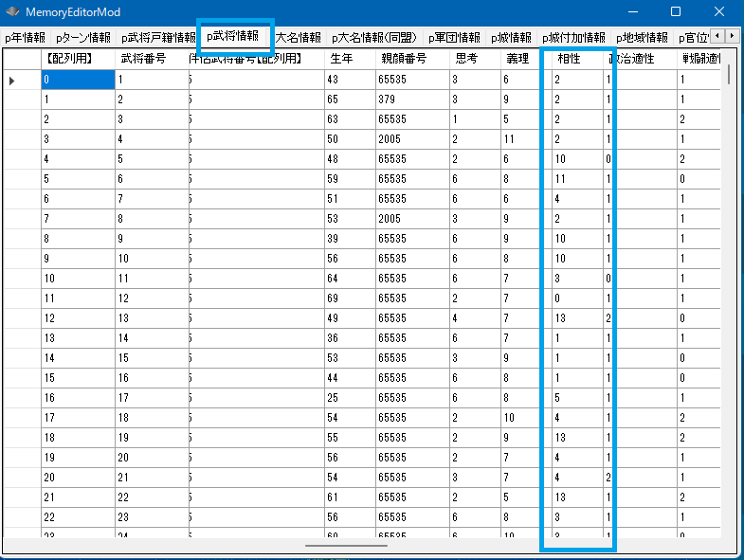Close the MemoryEditorMod window

(718, 11)
